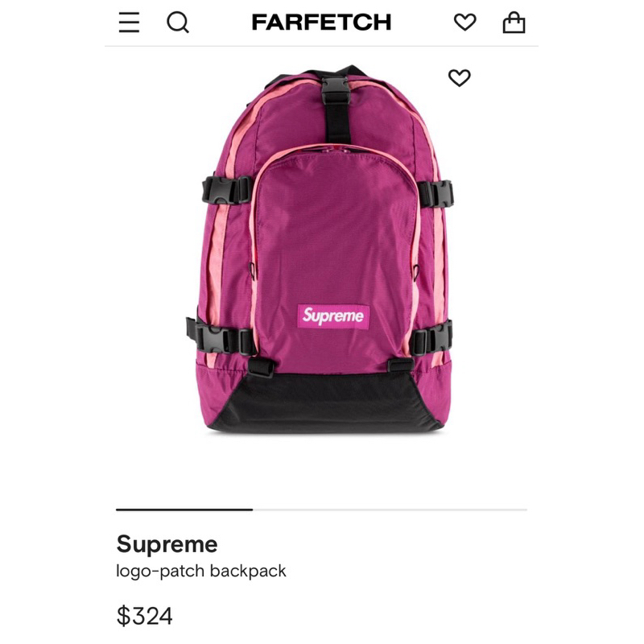Open the search magnifier icon
This screenshot has height=644, width=644.
coord(178,23)
